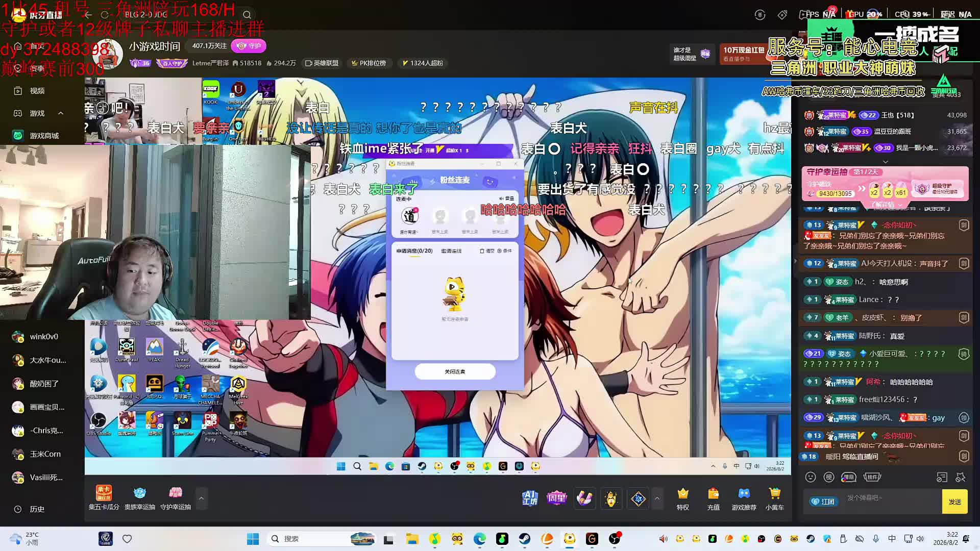Open 历史 viewing history
The width and height of the screenshot is (980, 551).
[31, 509]
